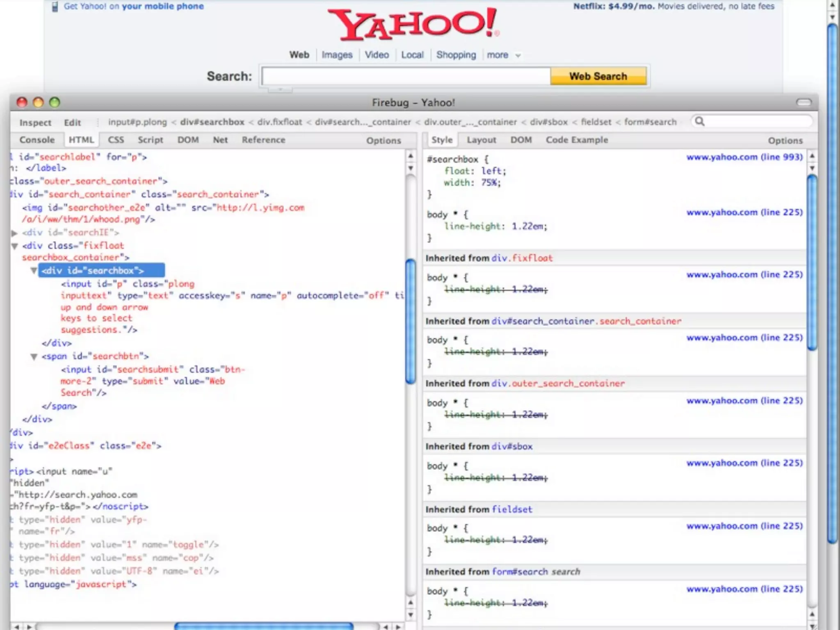Open the more dropdown arrow in Yahoo search tabs

[x=518, y=56]
